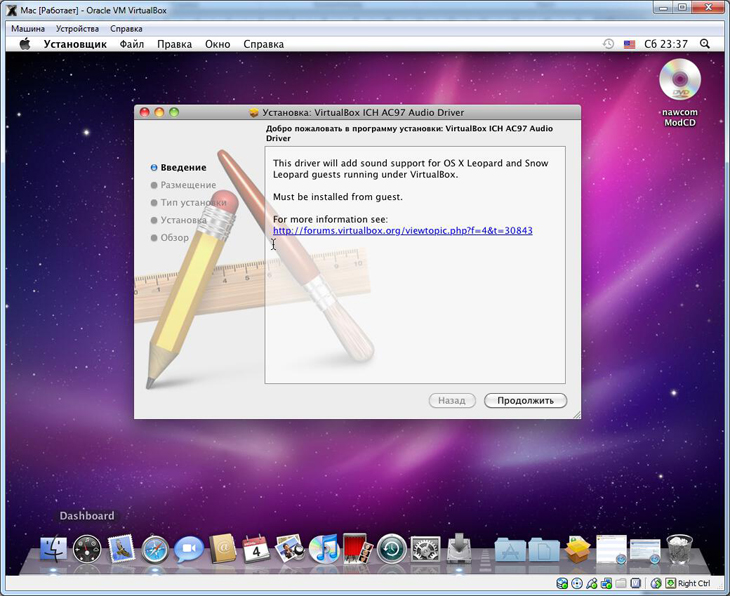The image size is (730, 596).
Task: Open iCal calendar in the dock
Action: (x=256, y=549)
